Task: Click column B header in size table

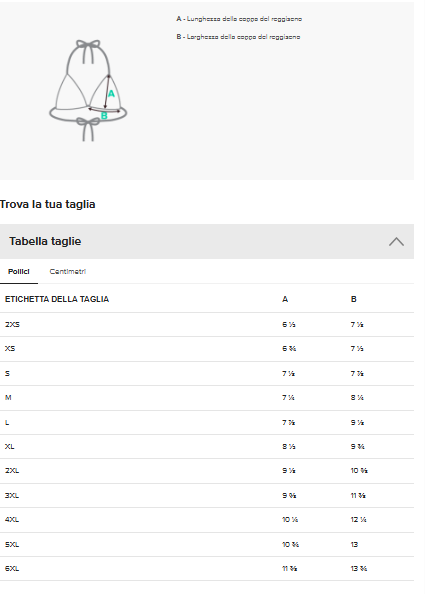Action: point(353,299)
